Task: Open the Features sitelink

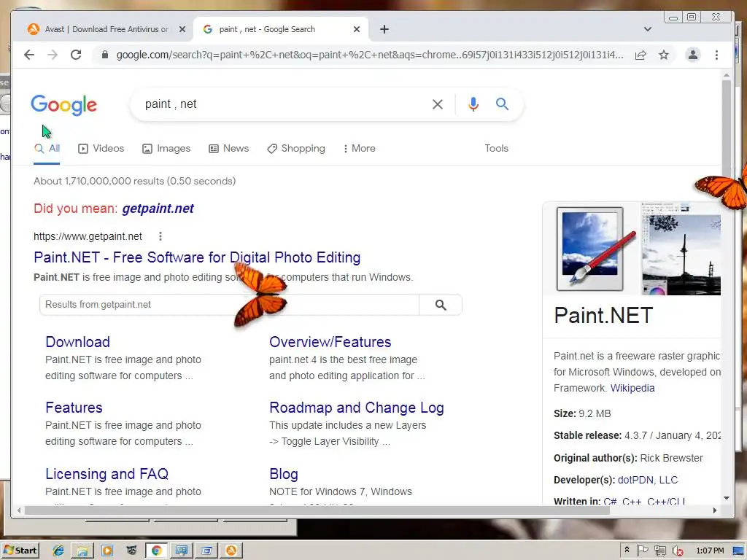Action: point(74,408)
